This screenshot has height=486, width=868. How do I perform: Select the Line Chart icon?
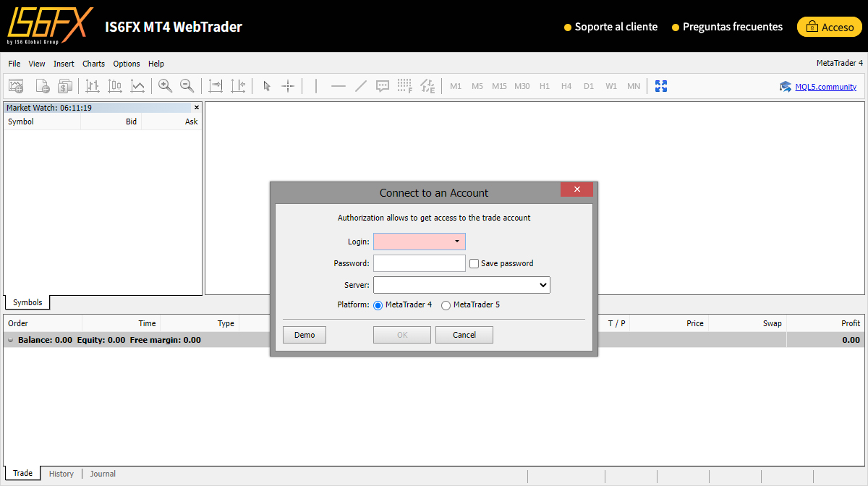pos(137,86)
